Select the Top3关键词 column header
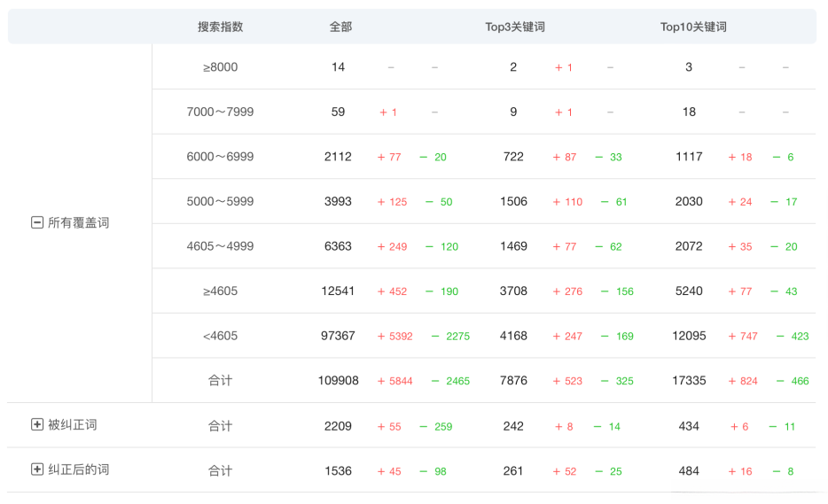Viewport: 828px width, 504px height. 514,27
